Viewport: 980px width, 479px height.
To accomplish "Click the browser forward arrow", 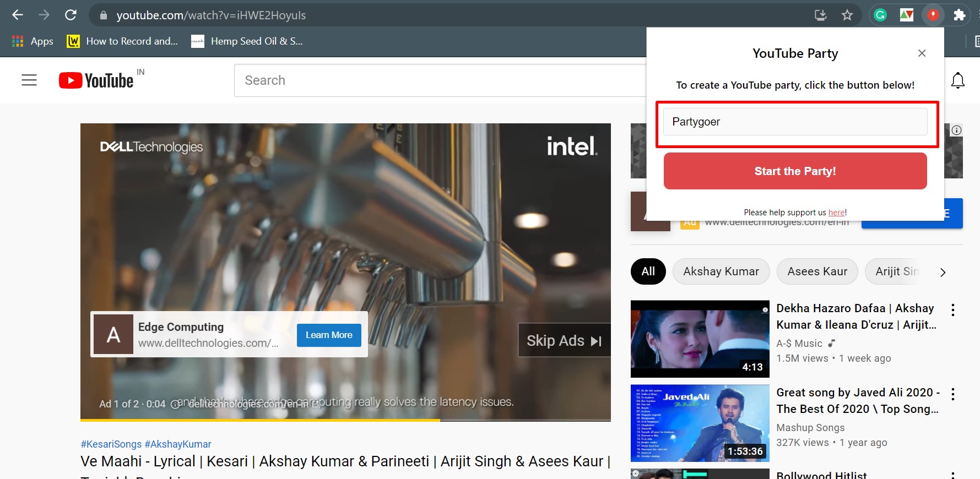I will coord(44,15).
